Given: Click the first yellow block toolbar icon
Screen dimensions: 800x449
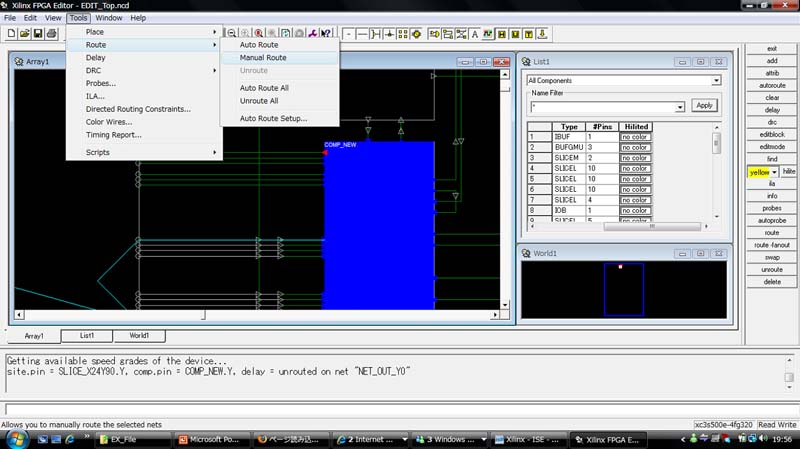Looking at the screenshot, I should (502, 34).
